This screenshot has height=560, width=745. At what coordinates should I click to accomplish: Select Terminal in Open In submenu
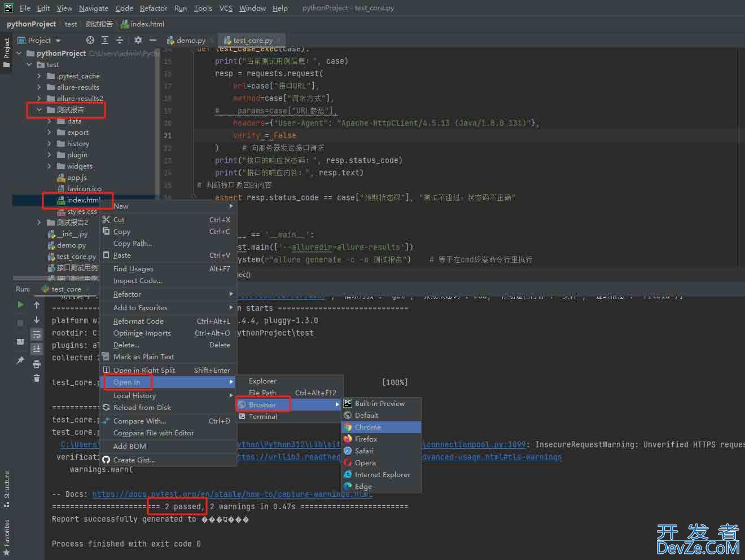click(x=290, y=417)
